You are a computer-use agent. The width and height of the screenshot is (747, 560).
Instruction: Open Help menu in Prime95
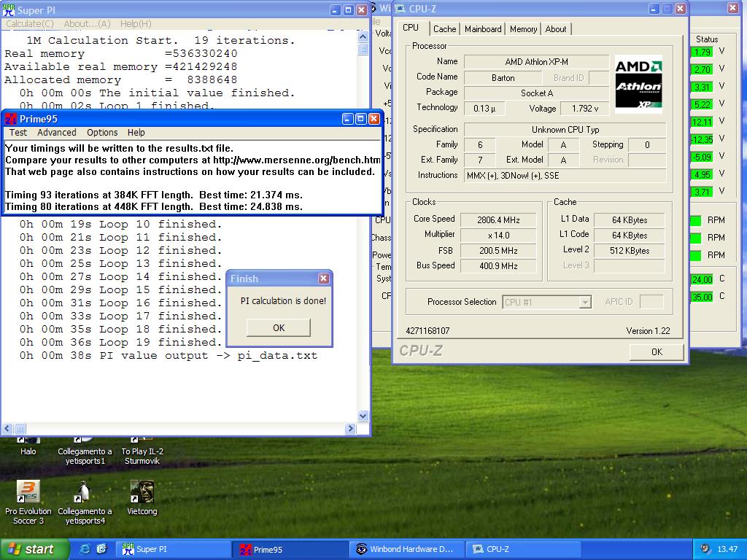136,133
